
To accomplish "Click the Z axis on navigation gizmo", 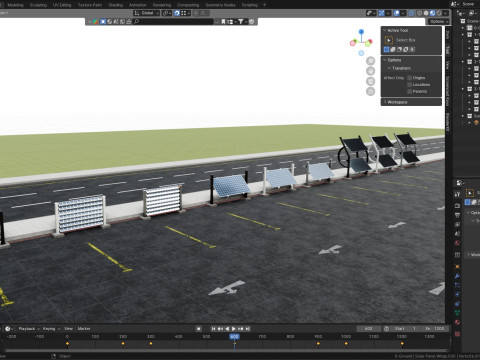I will (361, 32).
